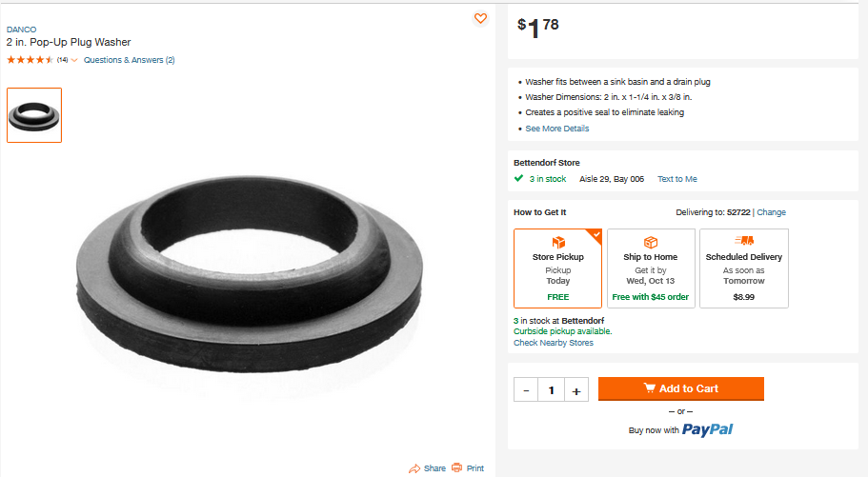Click Check Nearby Stores link

pos(554,343)
